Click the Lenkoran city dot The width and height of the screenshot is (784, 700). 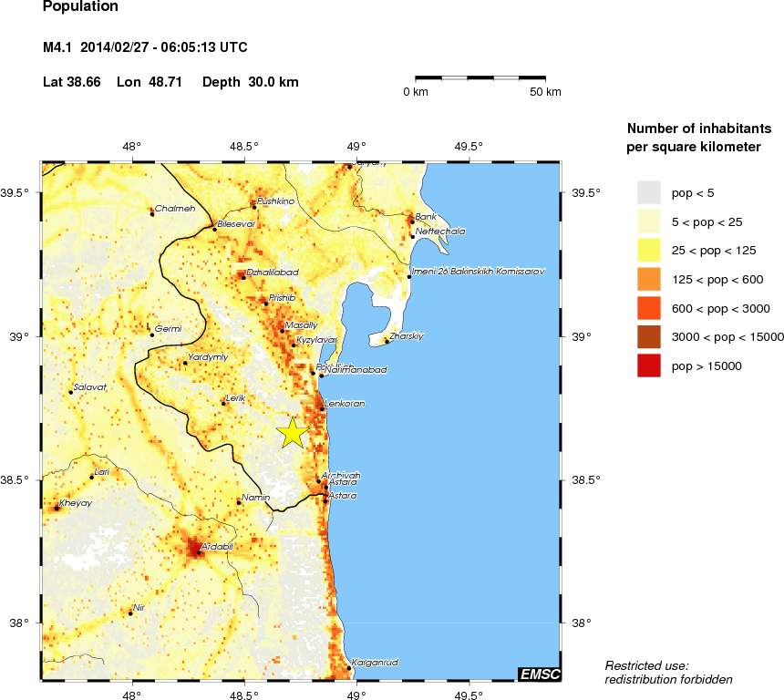click(322, 408)
